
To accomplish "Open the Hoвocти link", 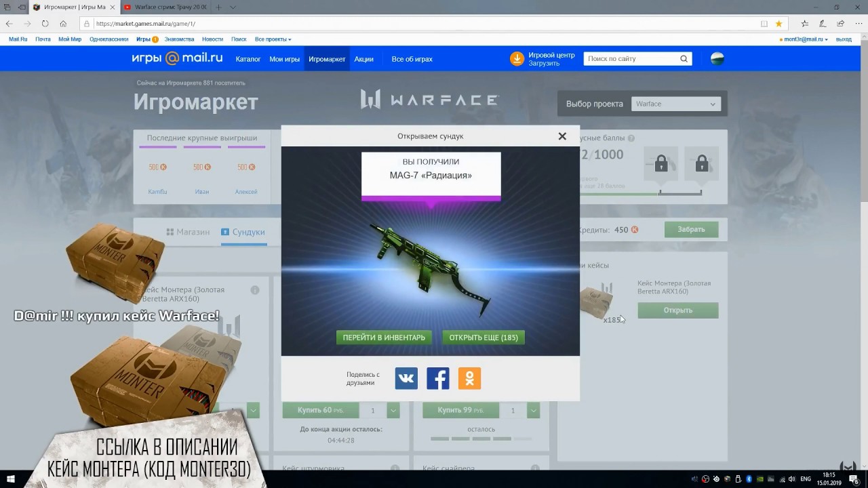I will [x=212, y=39].
